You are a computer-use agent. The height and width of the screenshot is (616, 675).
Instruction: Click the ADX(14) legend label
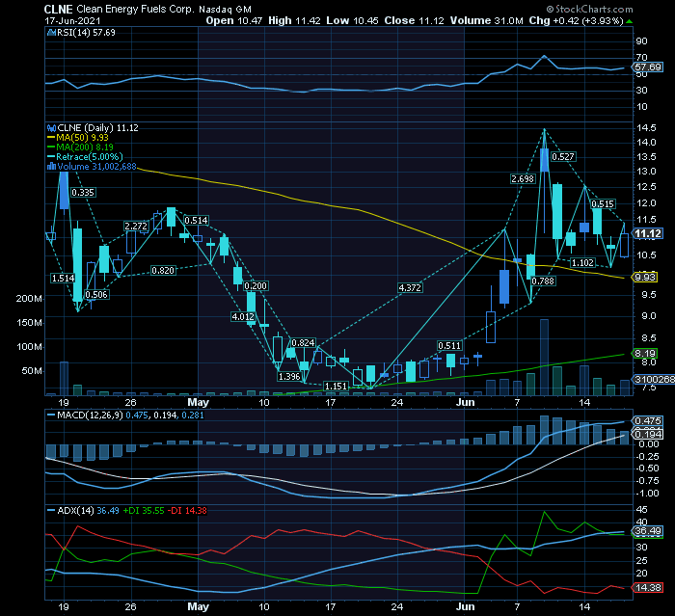(76, 511)
